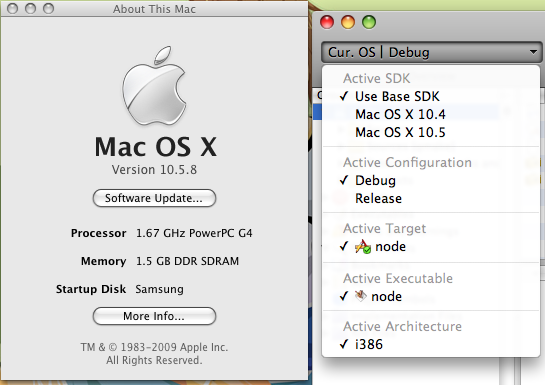Click the About This Mac title bar
Viewport: 545px width, 385px height.
click(x=154, y=9)
